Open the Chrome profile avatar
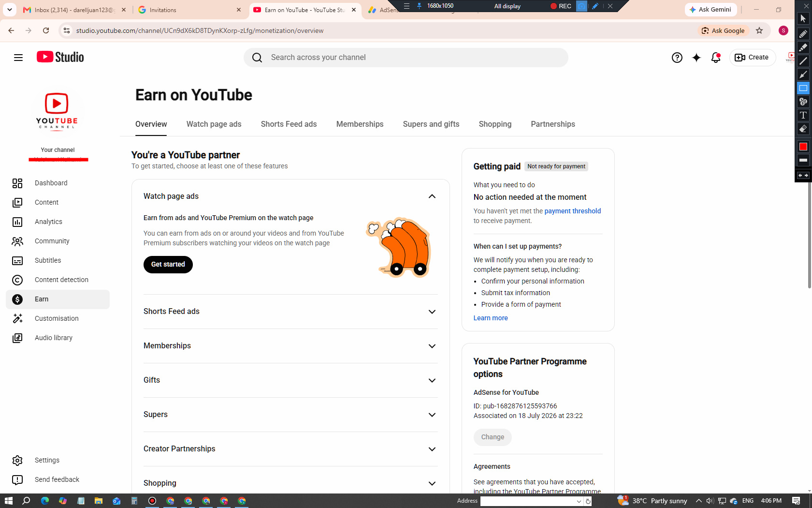 point(783,30)
